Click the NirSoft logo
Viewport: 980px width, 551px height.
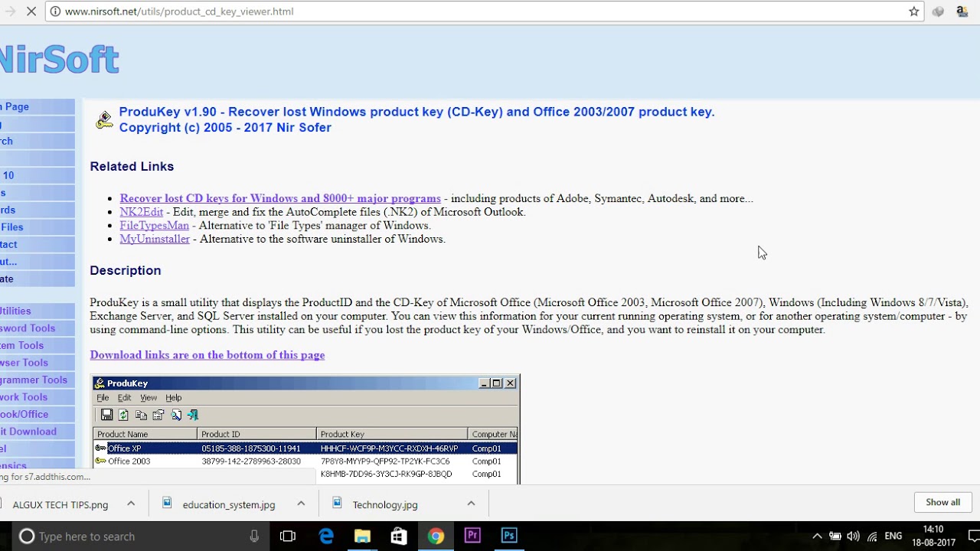coord(60,59)
